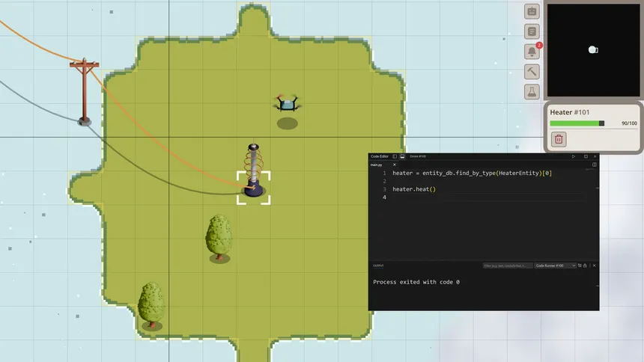The height and width of the screenshot is (362, 644).
Task: Select the flying drone on the map
Action: click(287, 103)
